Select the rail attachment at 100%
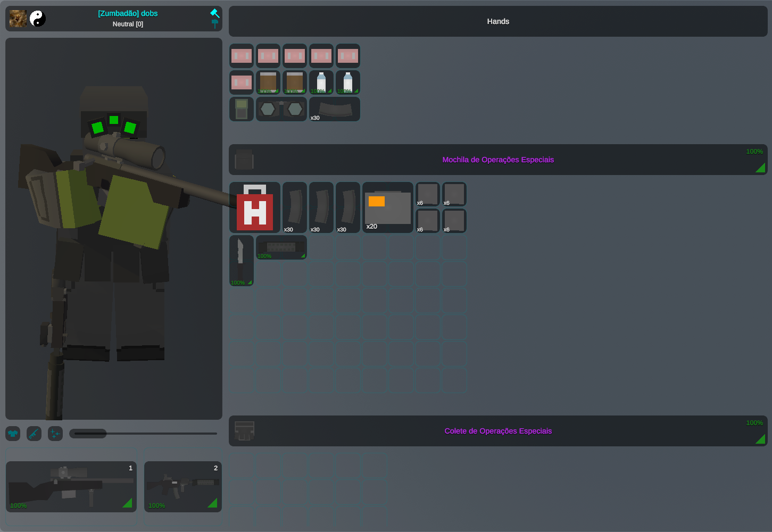Screen dimensions: 772x532 click(x=281, y=247)
